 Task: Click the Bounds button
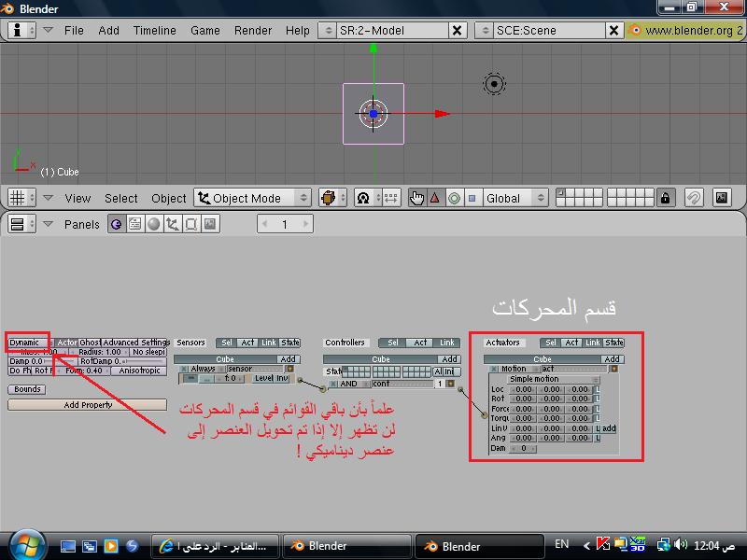27,389
